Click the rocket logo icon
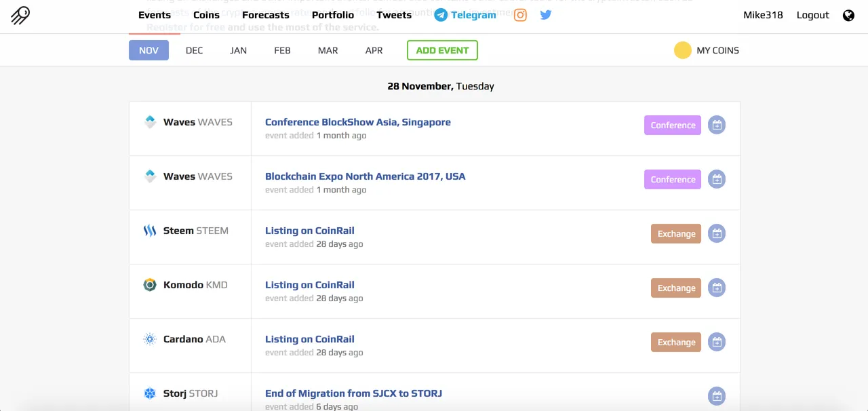Image resolution: width=868 pixels, height=411 pixels. tap(20, 15)
